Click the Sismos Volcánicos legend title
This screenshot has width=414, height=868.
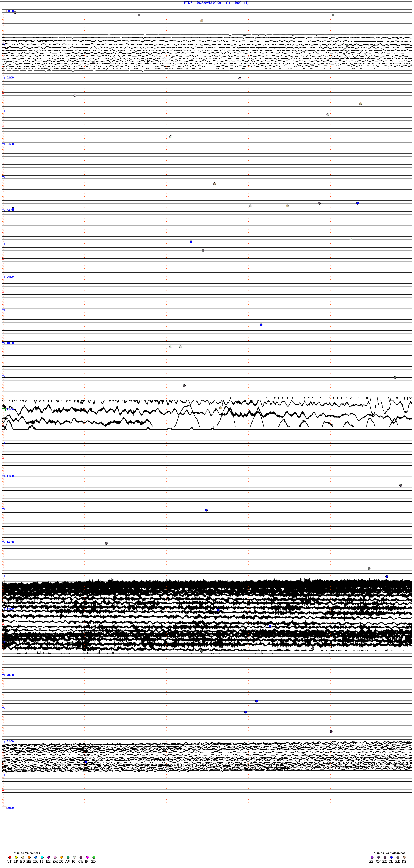pyautogui.click(x=27, y=853)
